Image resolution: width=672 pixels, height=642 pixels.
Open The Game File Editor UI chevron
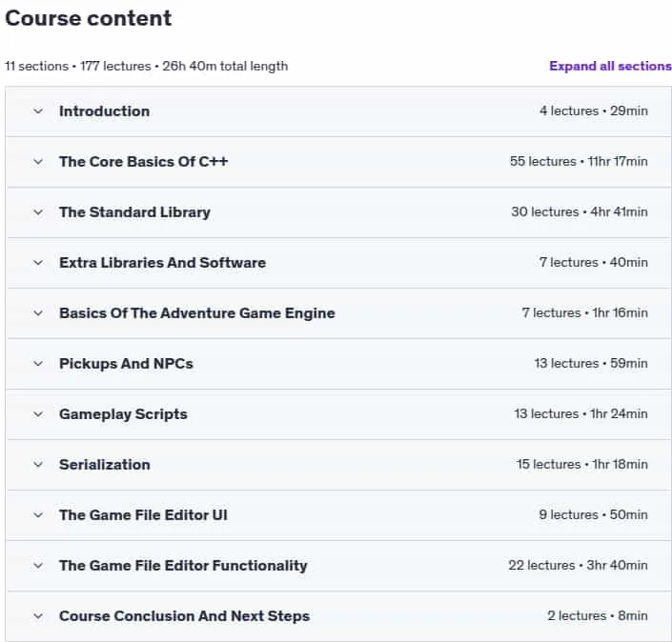pos(38,514)
